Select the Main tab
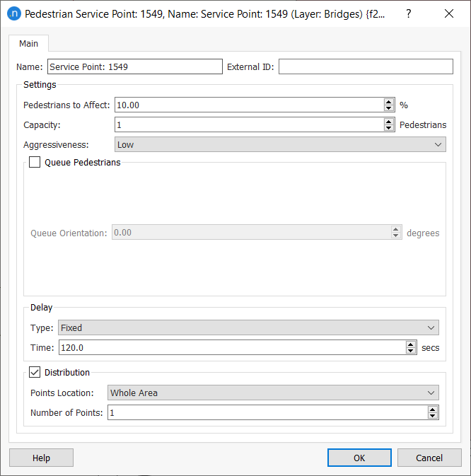 click(x=29, y=44)
